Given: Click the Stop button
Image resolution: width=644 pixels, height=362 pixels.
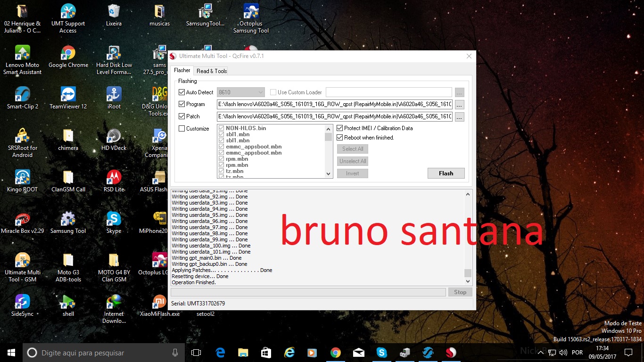Looking at the screenshot, I should pyautogui.click(x=460, y=292).
